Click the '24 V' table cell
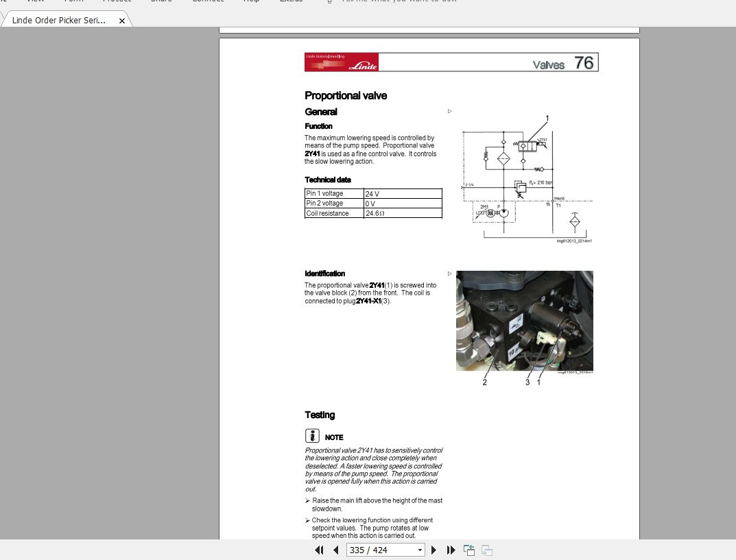 (403, 193)
